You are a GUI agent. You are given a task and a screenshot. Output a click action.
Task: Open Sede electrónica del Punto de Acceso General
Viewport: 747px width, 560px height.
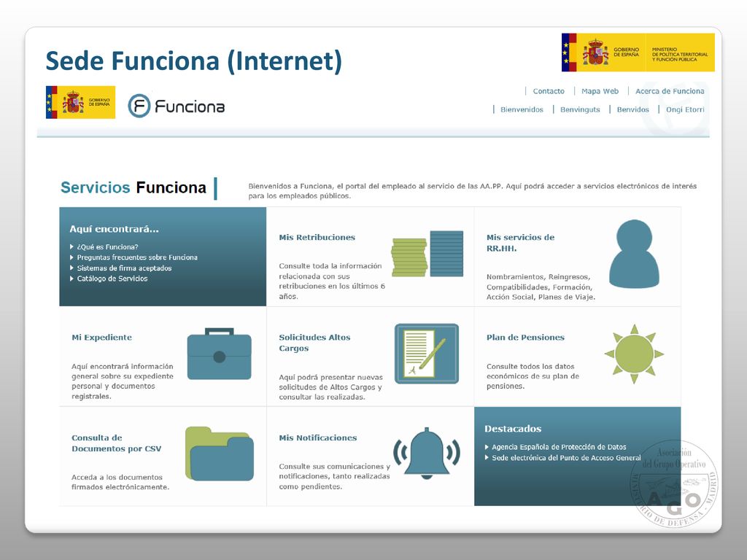click(566, 458)
